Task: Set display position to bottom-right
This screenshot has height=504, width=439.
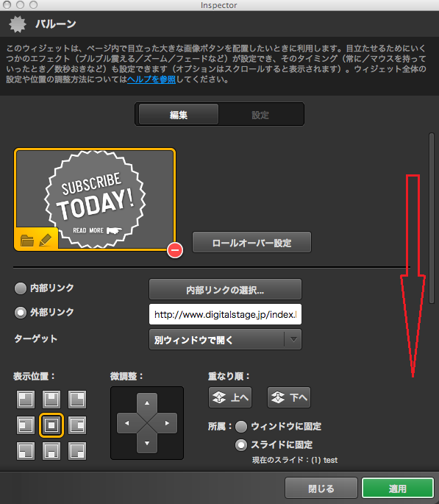Action: [77, 450]
